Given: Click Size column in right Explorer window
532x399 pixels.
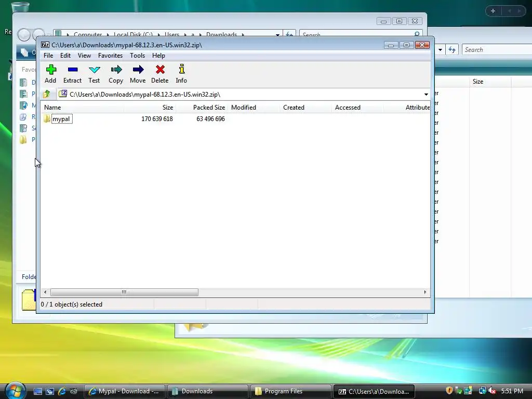Looking at the screenshot, I should 490,82.
